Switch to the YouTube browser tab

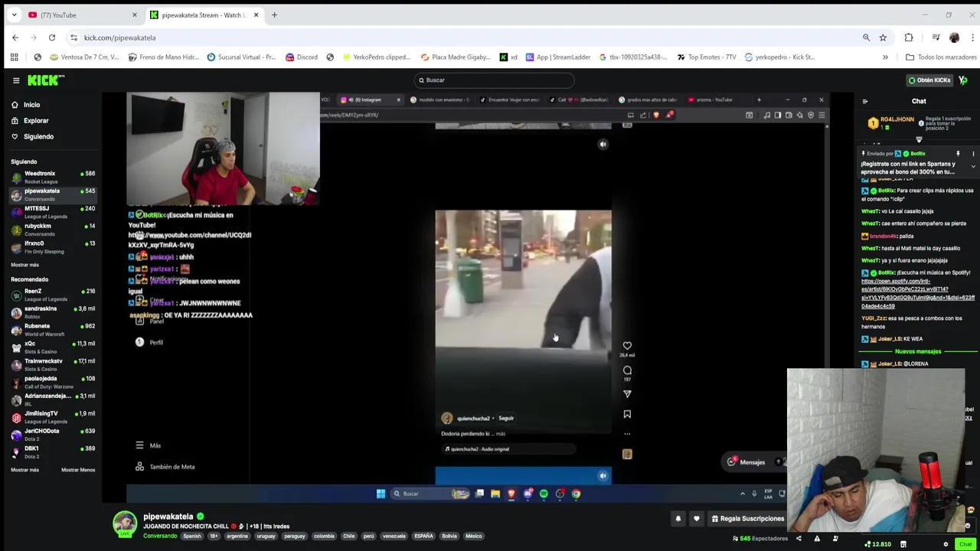83,15
